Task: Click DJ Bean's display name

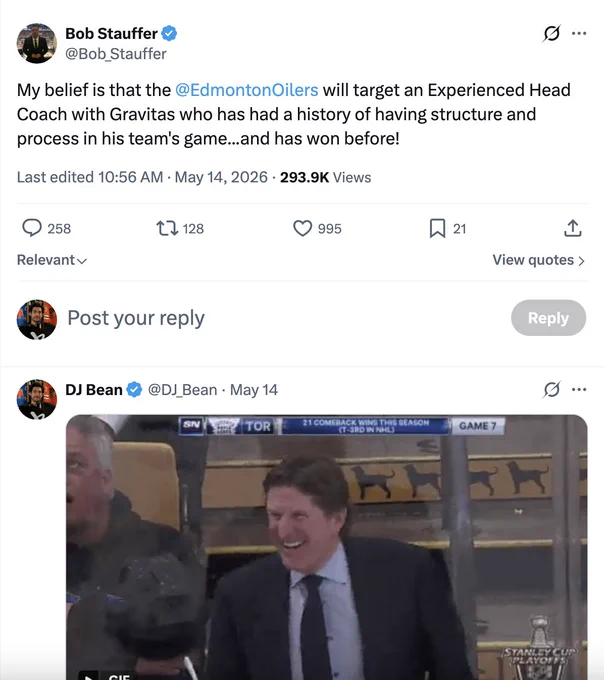Action: 94,389
